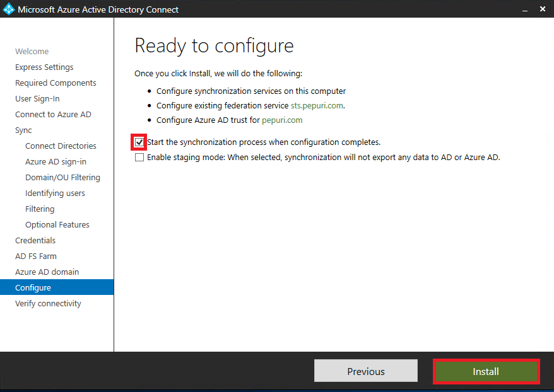Click the Ready to configure heading
The image size is (554, 392).
(214, 46)
